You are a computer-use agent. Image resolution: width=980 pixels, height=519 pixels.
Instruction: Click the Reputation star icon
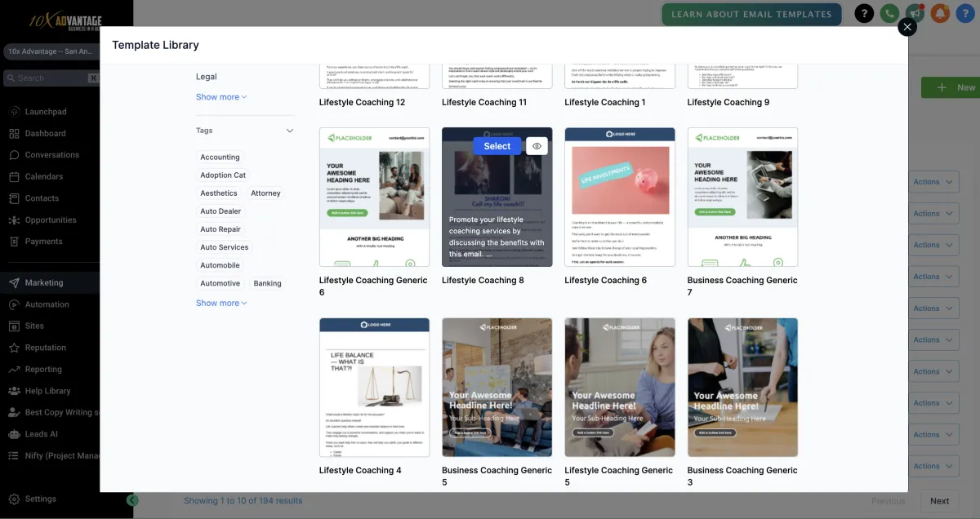pos(14,348)
